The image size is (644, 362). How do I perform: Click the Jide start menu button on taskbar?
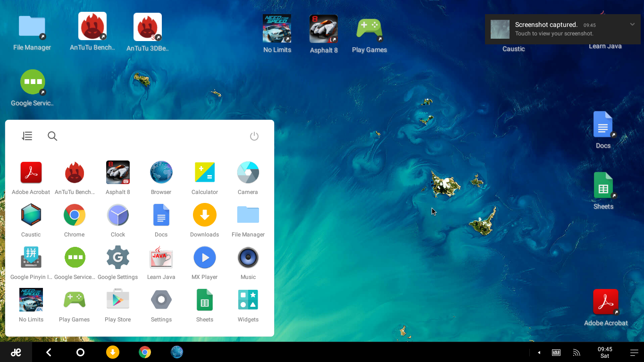[x=16, y=352]
